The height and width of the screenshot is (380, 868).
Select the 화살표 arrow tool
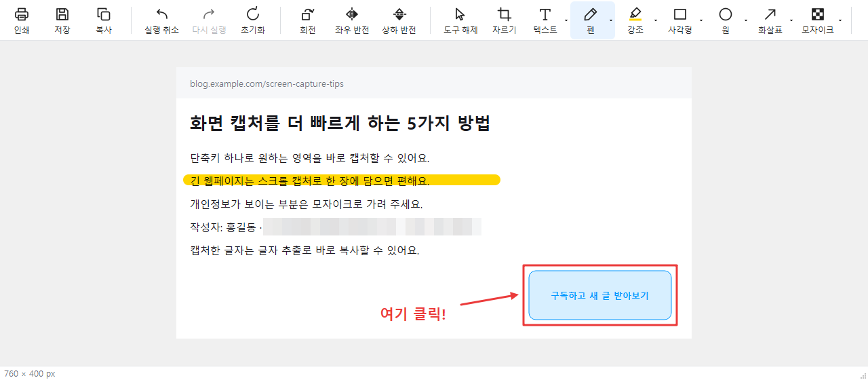(x=770, y=20)
